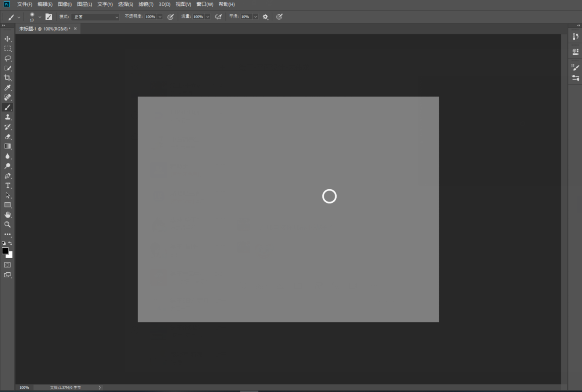Image resolution: width=582 pixels, height=392 pixels.
Task: Open smoothing options gear
Action: pos(266,17)
